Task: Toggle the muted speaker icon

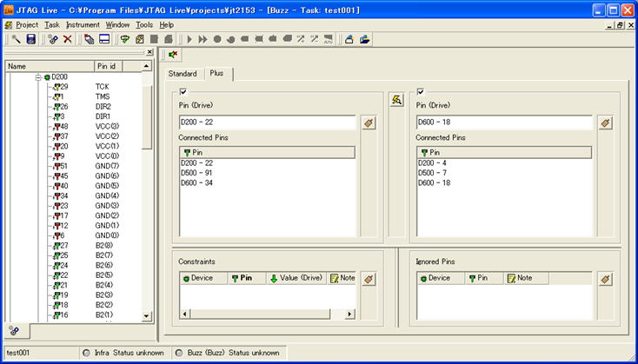Action: [173, 55]
